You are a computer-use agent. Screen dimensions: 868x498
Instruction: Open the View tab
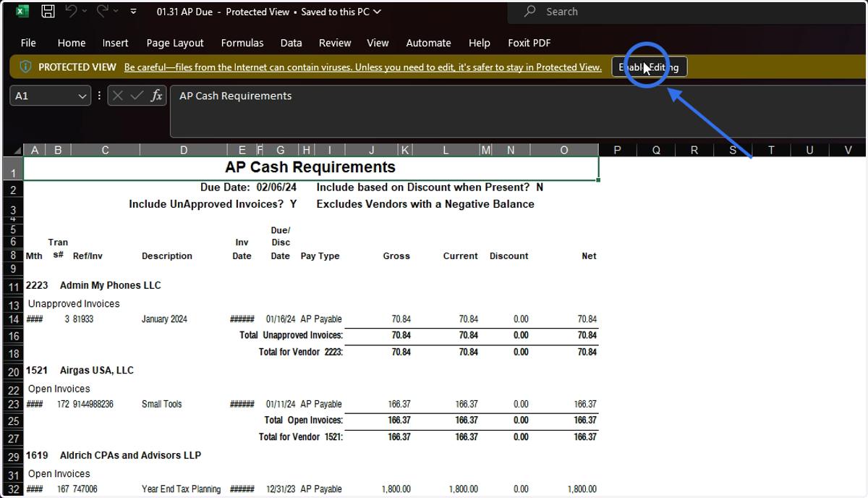click(x=378, y=43)
